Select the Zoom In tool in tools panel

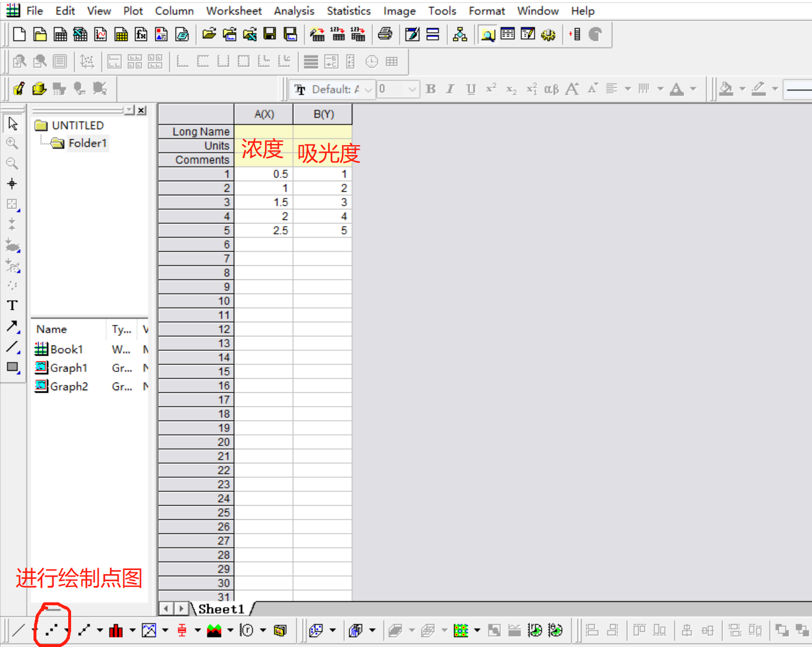pyautogui.click(x=12, y=143)
